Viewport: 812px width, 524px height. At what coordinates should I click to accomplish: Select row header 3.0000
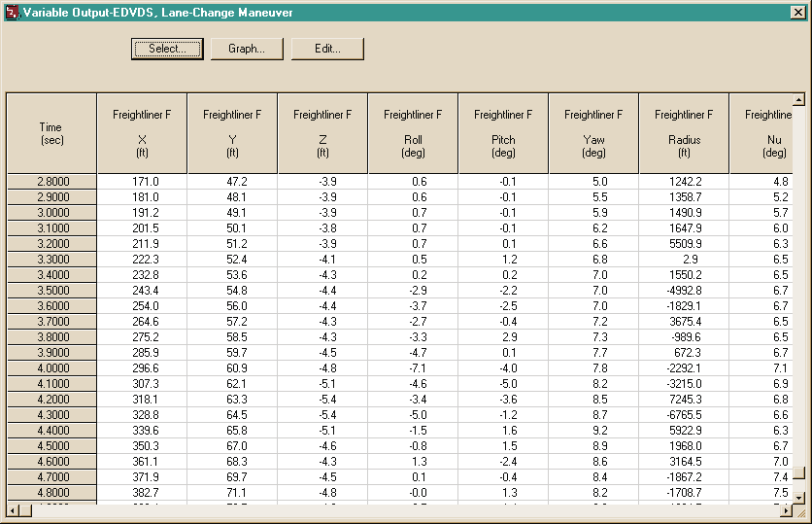pos(51,213)
